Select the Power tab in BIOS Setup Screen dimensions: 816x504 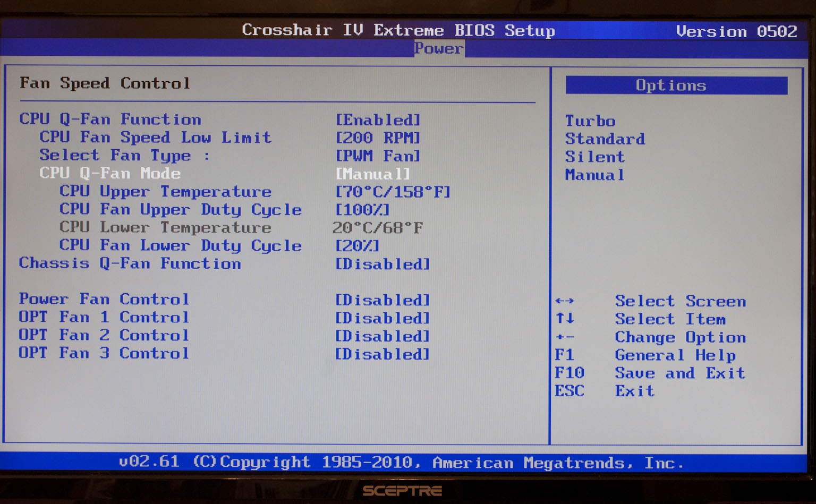[439, 48]
